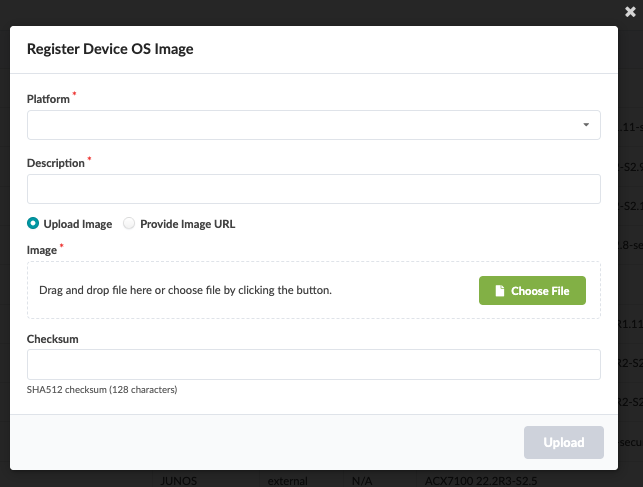Click the JUNOS cell in the background table

pos(180,481)
